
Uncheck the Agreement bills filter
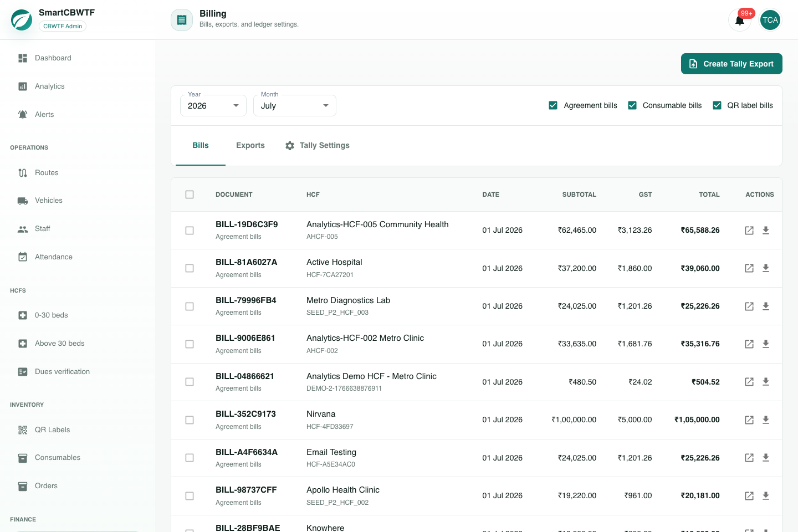[x=553, y=105]
